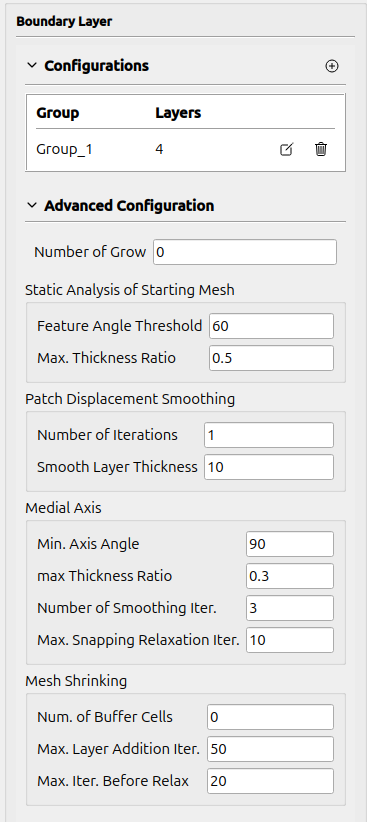Edit the Number of Smoothing Iter. field
Image resolution: width=367 pixels, height=822 pixels.
[x=290, y=608]
